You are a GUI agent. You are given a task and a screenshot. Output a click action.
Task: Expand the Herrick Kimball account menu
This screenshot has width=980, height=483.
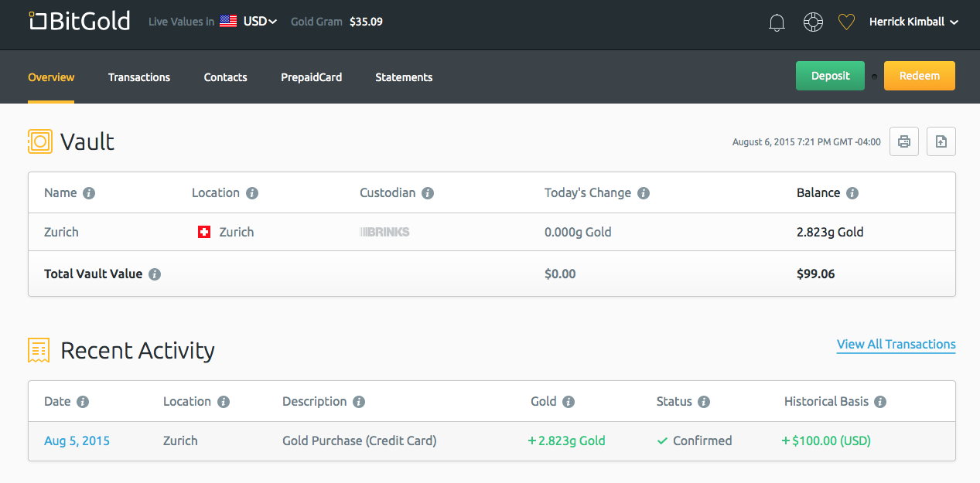click(x=913, y=22)
